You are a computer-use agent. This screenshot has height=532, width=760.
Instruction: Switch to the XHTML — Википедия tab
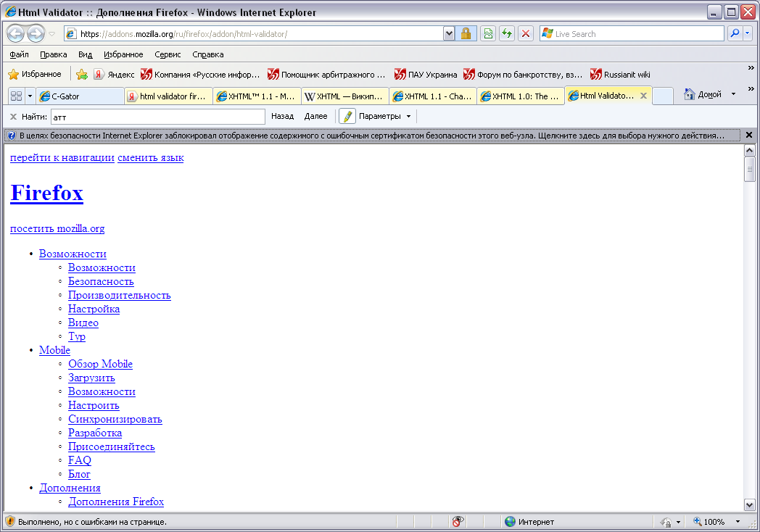tap(344, 96)
